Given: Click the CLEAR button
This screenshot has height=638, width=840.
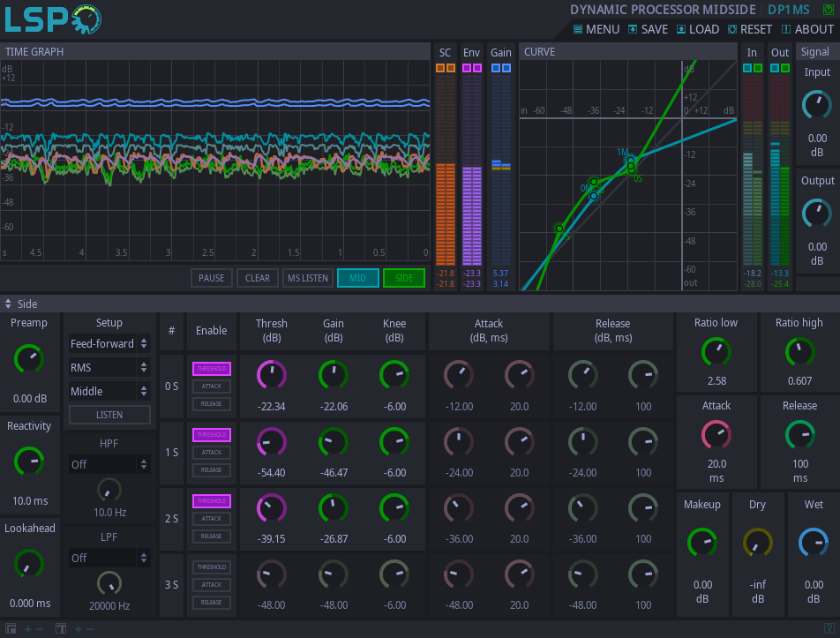Looking at the screenshot, I should click(x=258, y=278).
